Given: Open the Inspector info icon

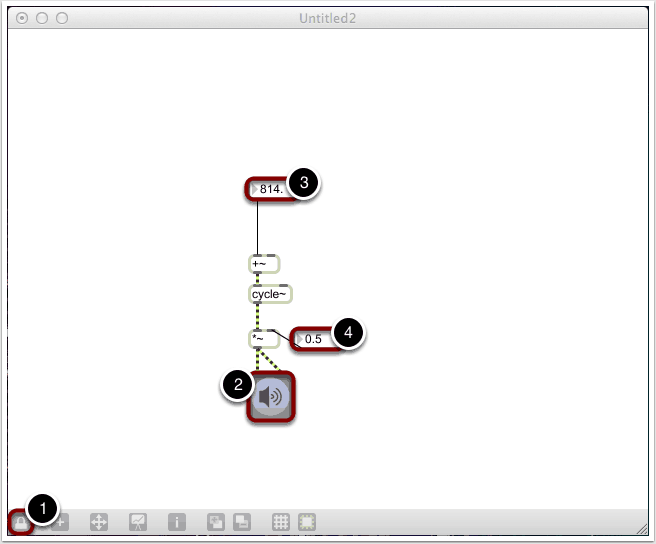Looking at the screenshot, I should 177,522.
